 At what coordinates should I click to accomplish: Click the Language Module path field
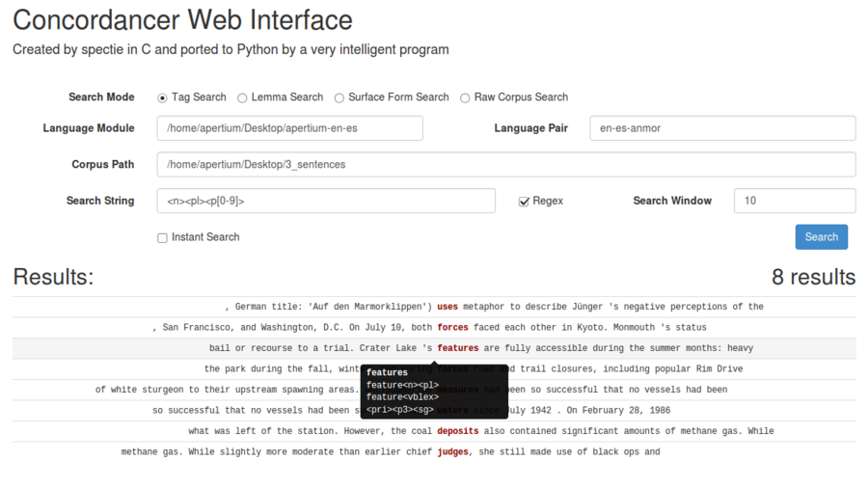289,128
